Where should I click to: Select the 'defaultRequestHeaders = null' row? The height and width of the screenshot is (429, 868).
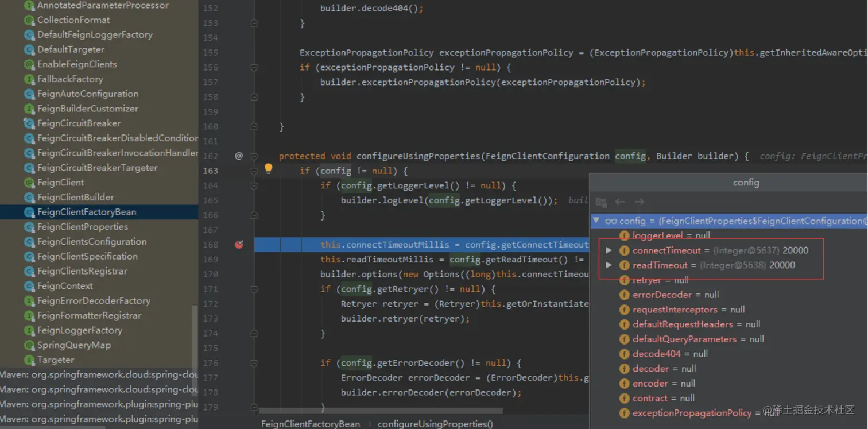point(728,324)
